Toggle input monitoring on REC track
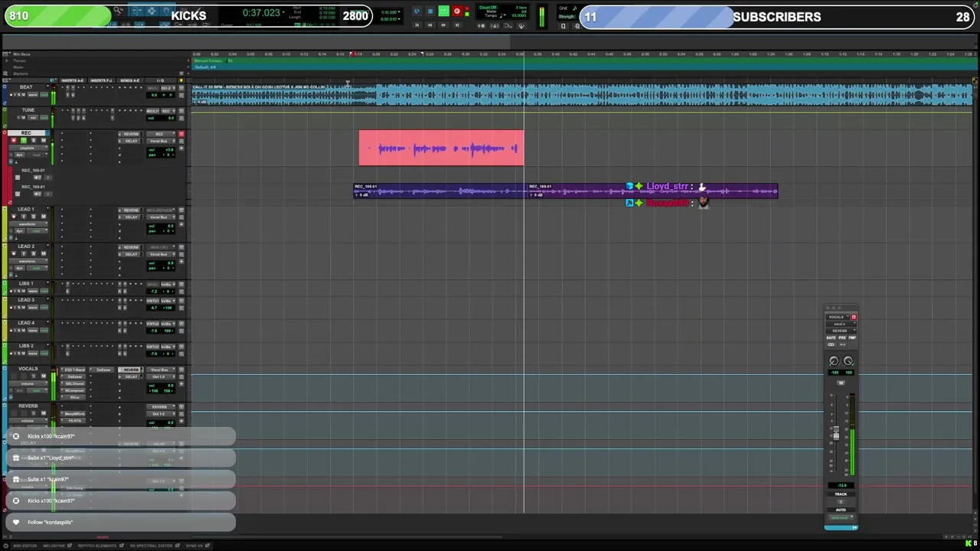 click(24, 141)
